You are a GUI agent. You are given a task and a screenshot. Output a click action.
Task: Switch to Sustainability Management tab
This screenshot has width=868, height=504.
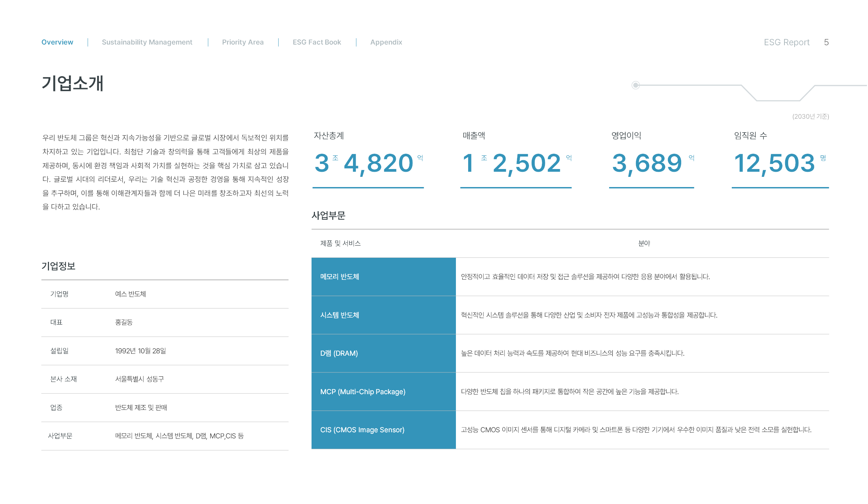click(x=147, y=42)
